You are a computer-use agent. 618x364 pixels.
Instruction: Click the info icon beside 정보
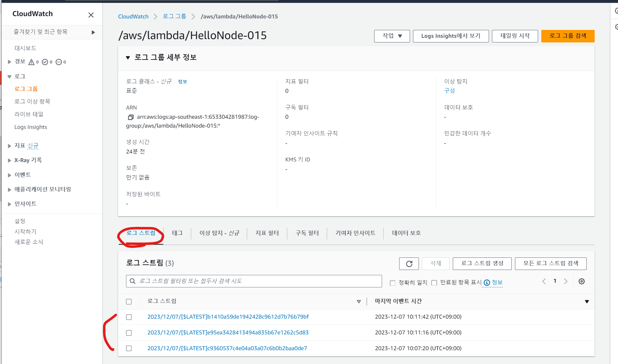pos(487,282)
